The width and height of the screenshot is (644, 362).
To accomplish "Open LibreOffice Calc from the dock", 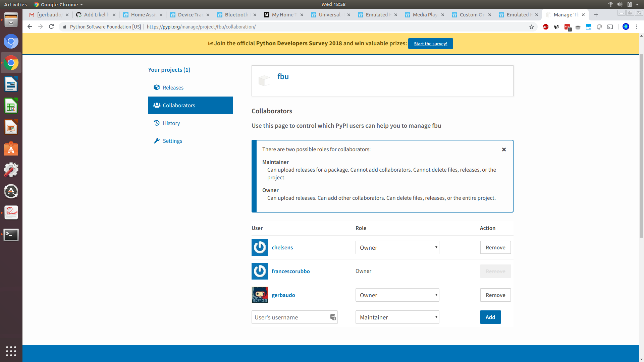I will pyautogui.click(x=11, y=106).
